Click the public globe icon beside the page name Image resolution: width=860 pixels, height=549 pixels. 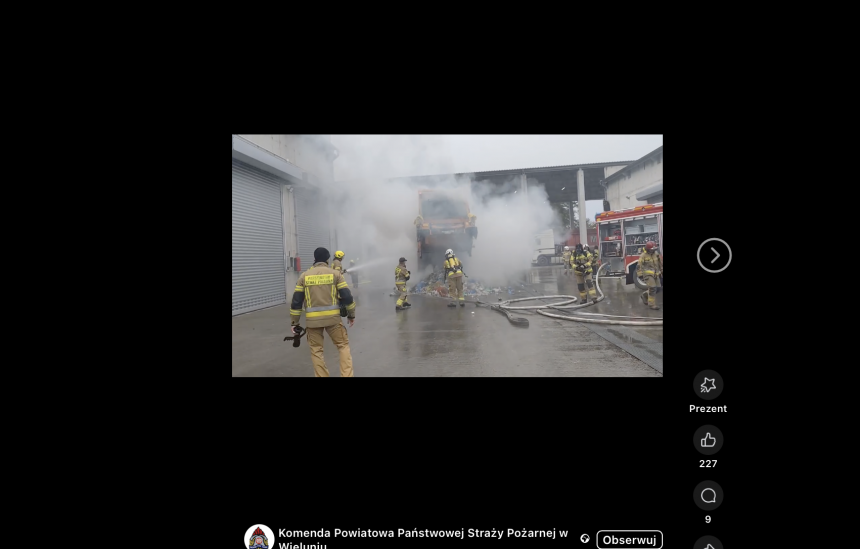click(585, 539)
